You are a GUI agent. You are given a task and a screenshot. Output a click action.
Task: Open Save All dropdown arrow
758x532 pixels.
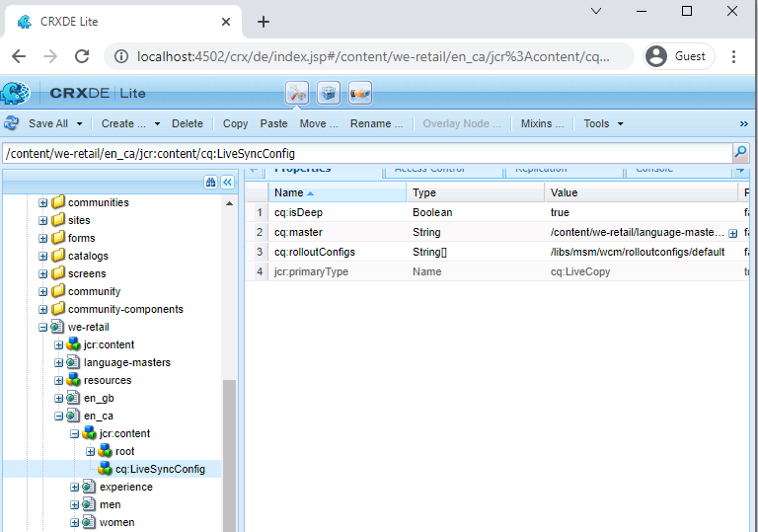79,123
